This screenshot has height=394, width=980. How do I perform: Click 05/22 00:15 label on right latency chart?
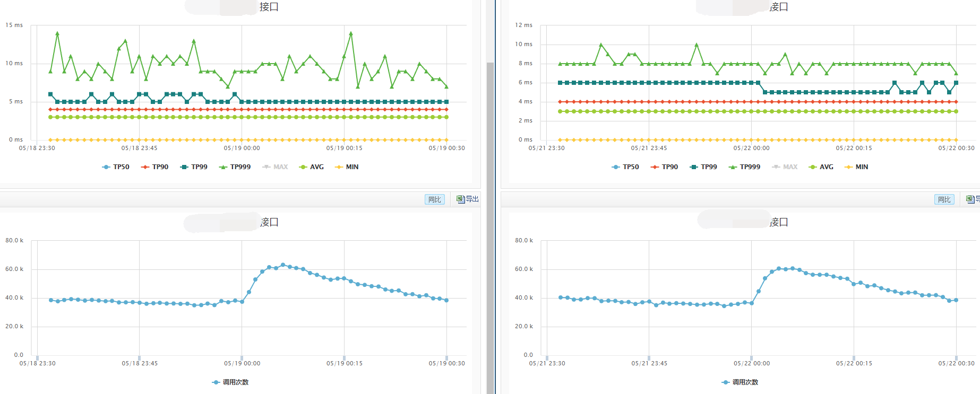[x=854, y=148]
